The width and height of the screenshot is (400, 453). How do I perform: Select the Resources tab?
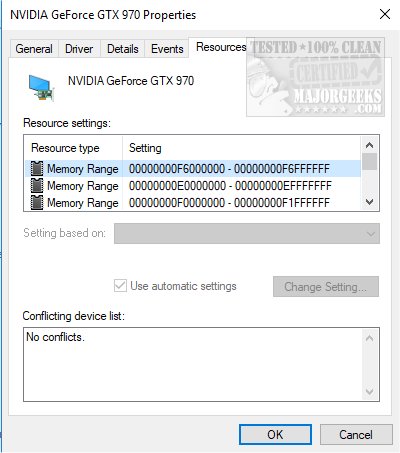pos(221,47)
